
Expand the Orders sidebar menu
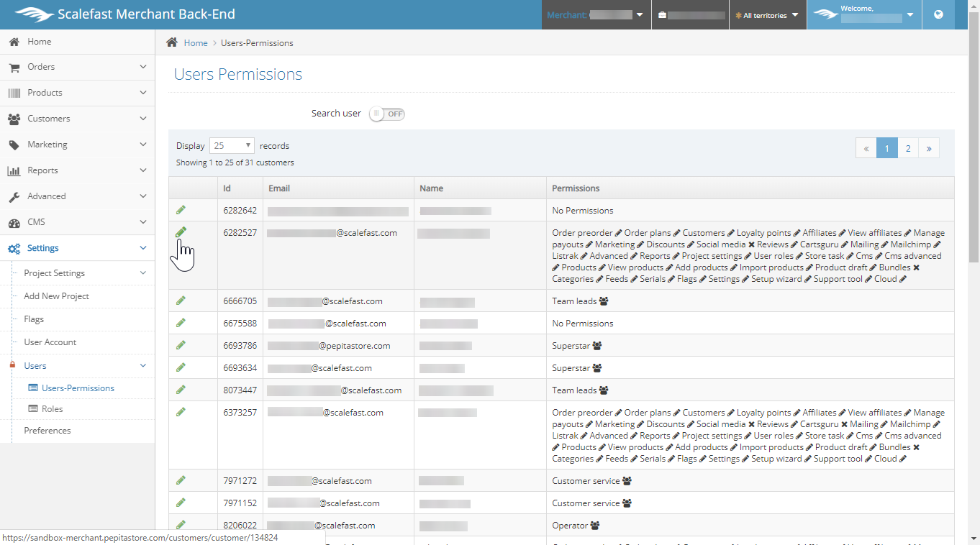pyautogui.click(x=77, y=67)
